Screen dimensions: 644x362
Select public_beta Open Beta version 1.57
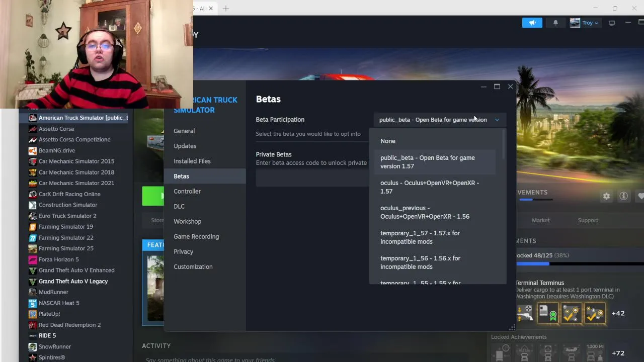[x=435, y=162]
